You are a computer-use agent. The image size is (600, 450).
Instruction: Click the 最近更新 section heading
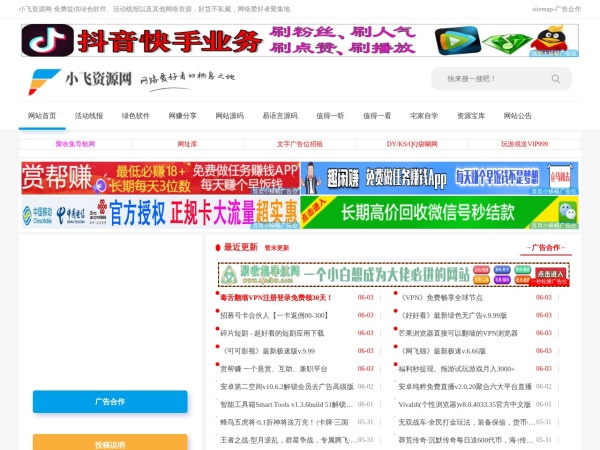[x=240, y=247]
